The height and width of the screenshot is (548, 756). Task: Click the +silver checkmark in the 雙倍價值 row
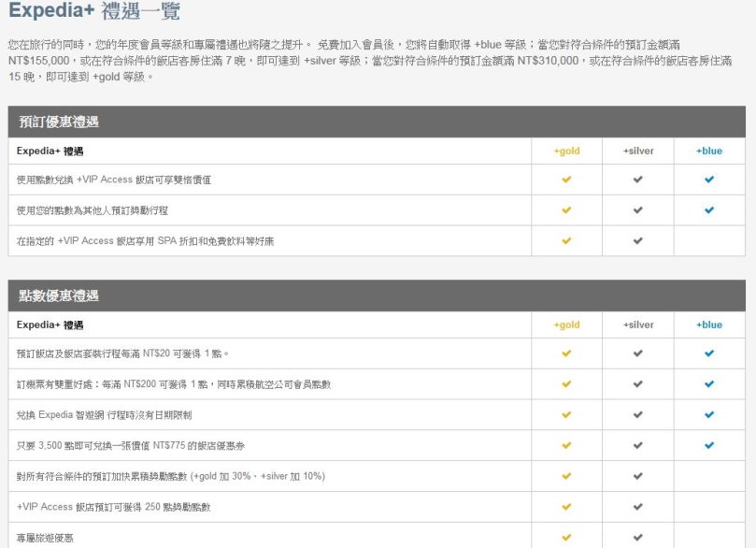(638, 180)
